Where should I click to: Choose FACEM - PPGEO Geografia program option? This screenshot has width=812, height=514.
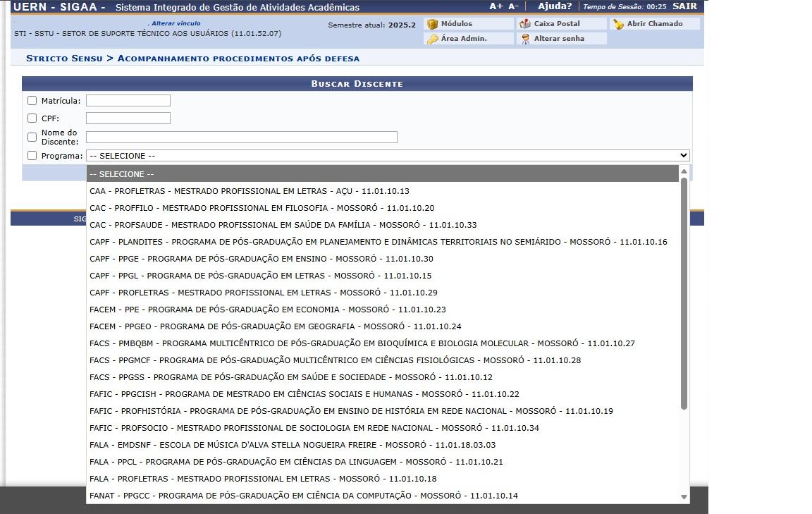[275, 326]
